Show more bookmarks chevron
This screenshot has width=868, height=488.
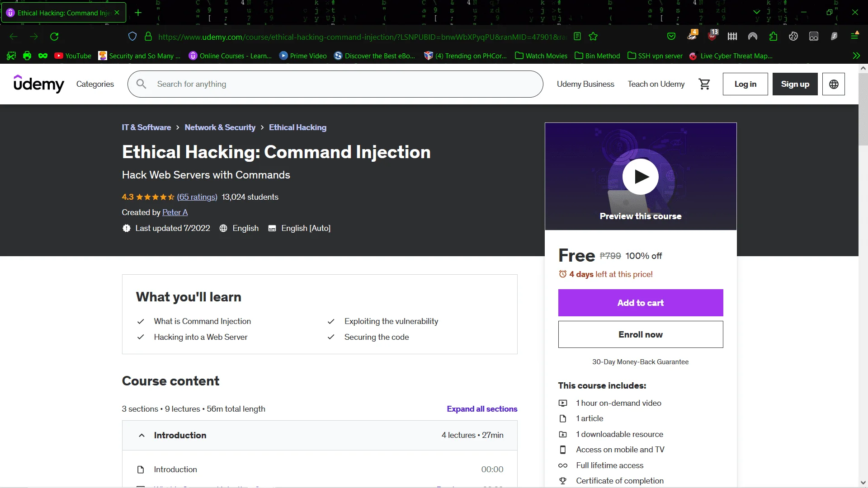coord(856,56)
